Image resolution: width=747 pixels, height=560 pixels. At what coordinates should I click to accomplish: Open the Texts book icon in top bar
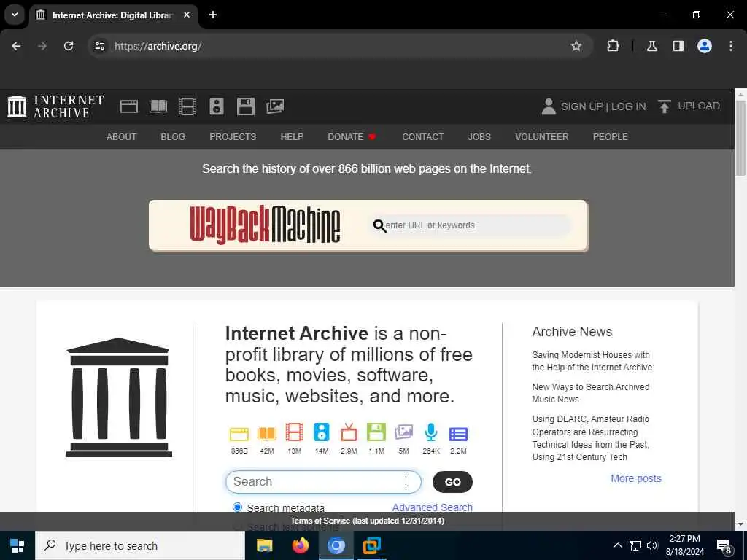click(x=158, y=106)
